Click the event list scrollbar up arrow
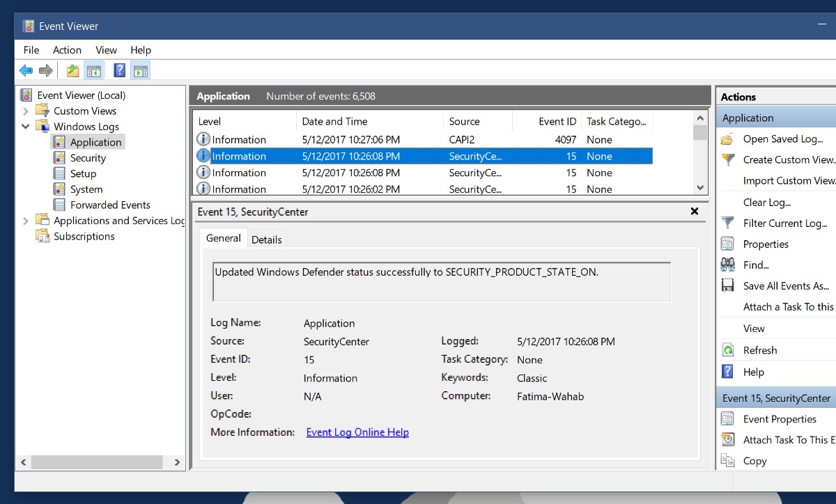Screen dimensions: 836x504 click(x=700, y=117)
